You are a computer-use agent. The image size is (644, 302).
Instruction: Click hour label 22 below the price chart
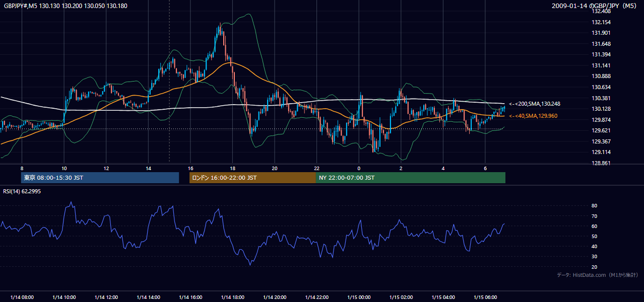(x=316, y=168)
